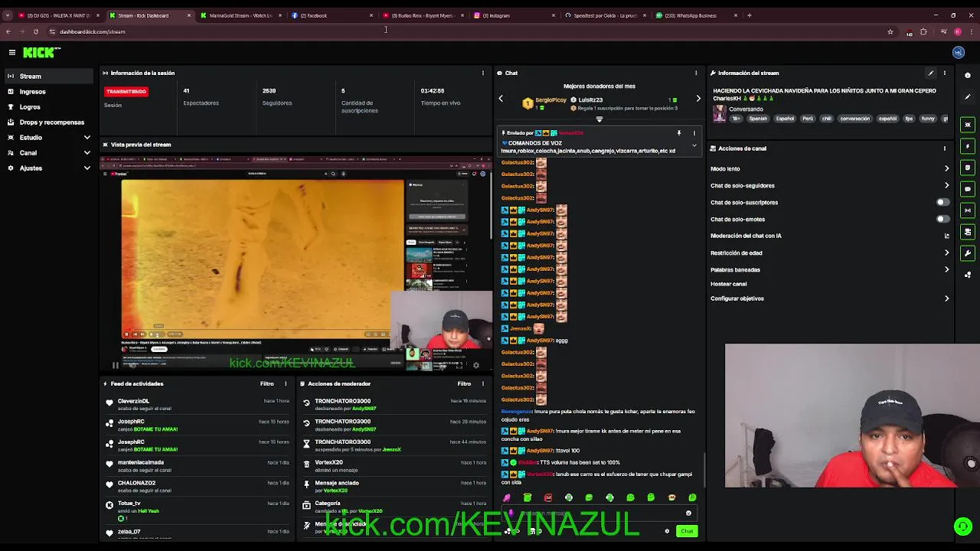Screen dimensions: 980x551
Task: Open the WhatsApp floating button
Action: point(963,526)
